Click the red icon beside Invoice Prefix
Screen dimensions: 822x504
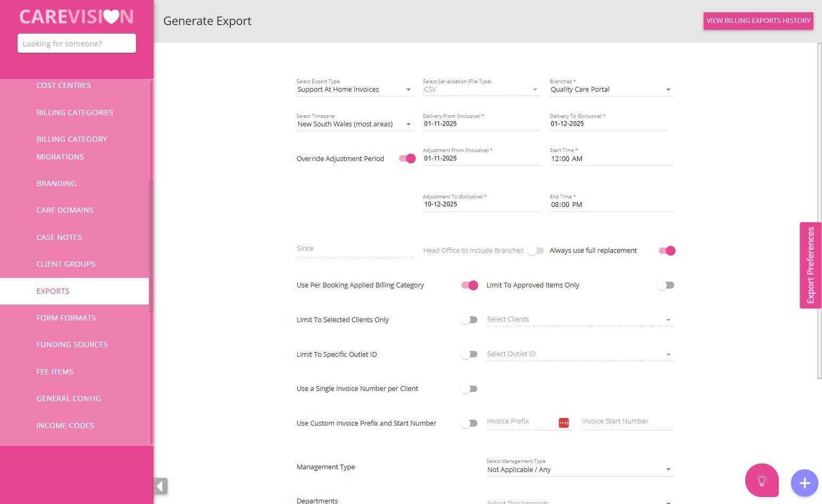[564, 422]
